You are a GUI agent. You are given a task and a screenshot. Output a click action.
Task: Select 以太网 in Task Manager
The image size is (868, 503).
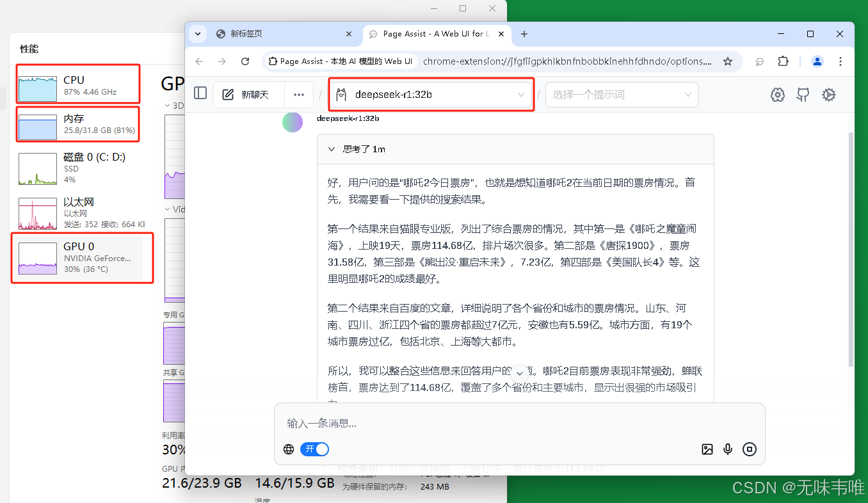[80, 213]
